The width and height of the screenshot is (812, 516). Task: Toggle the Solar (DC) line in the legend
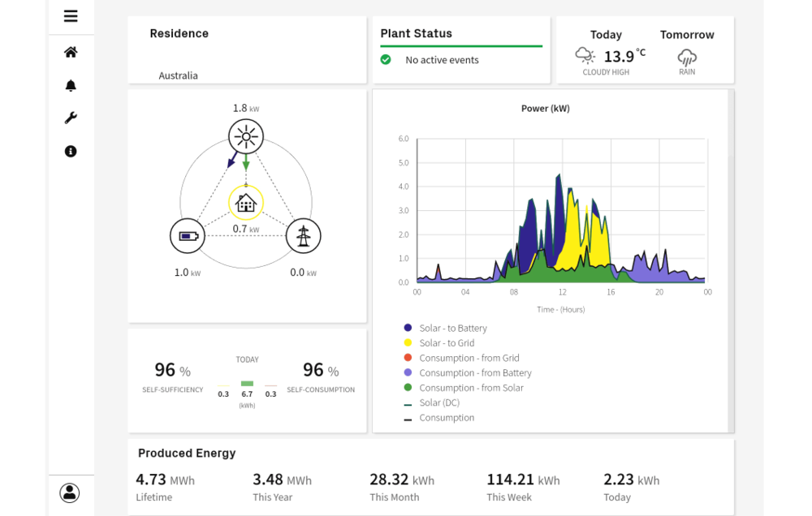[438, 402]
